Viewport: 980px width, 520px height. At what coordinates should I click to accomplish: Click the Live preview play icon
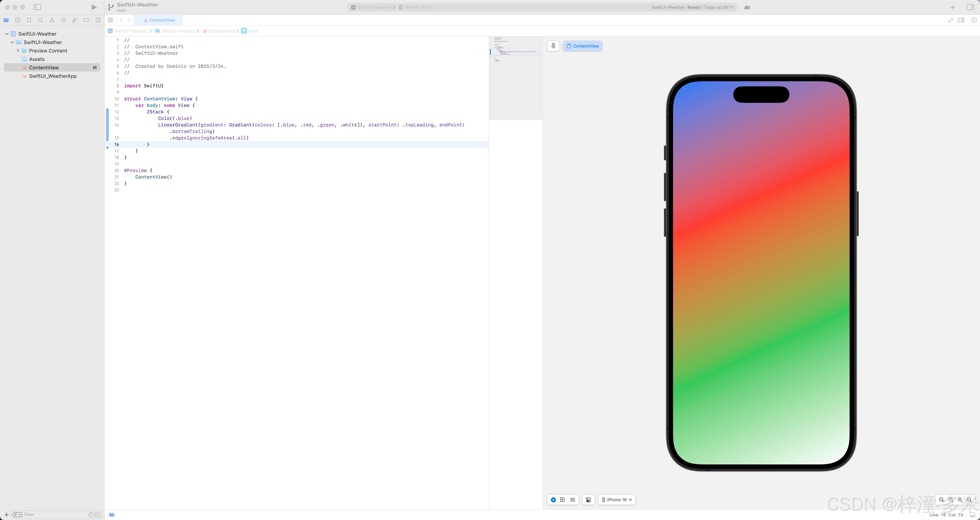pos(553,500)
